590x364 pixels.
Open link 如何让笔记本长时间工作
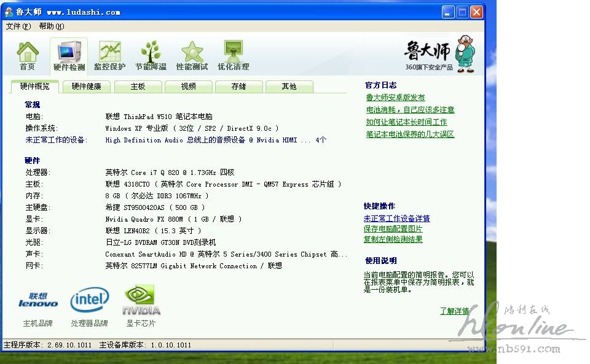406,122
